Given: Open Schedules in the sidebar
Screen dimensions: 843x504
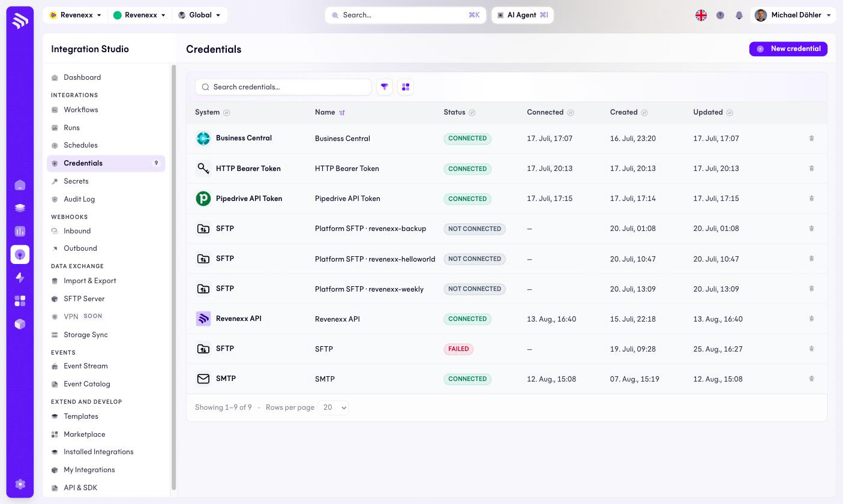Looking at the screenshot, I should (x=80, y=145).
